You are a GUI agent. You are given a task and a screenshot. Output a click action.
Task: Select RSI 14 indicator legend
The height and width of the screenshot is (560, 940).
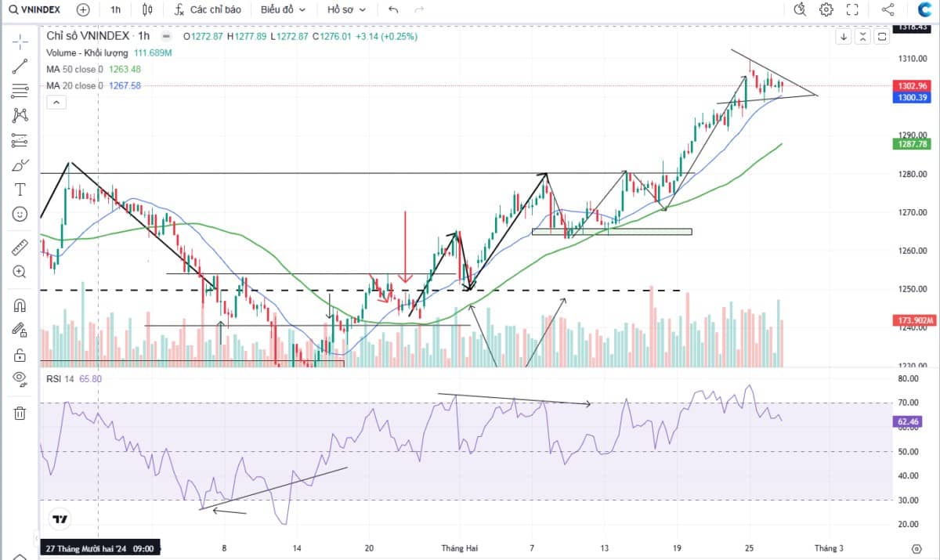(61, 379)
